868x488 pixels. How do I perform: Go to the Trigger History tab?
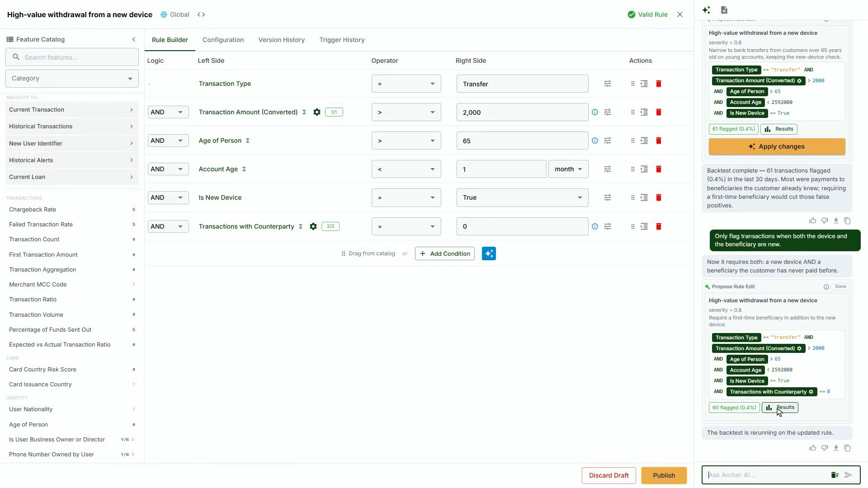point(342,40)
